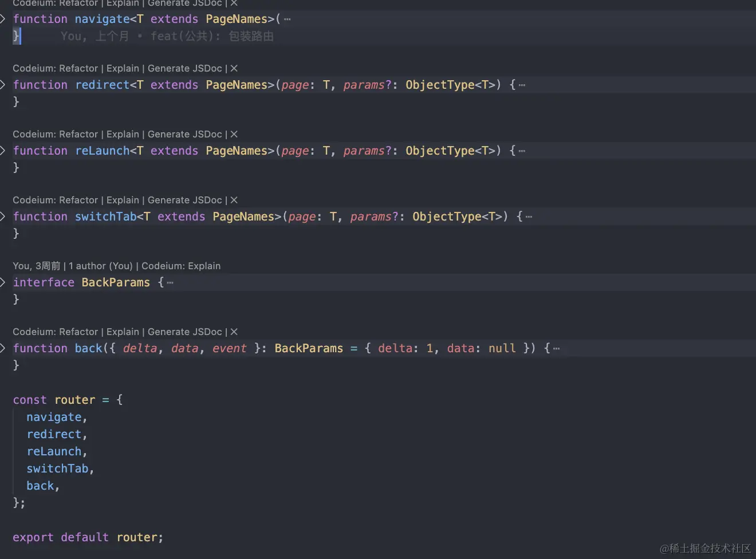This screenshot has height=559, width=756.
Task: Click reLaunch entry inside the router object
Action: 54,451
